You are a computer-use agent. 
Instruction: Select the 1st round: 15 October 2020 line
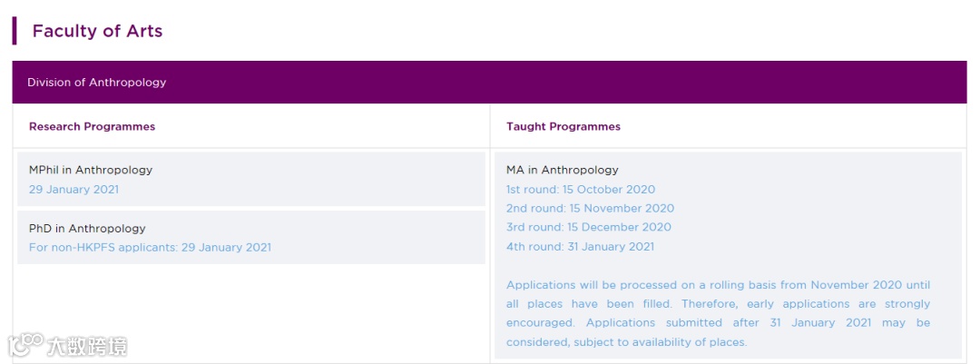click(x=580, y=190)
